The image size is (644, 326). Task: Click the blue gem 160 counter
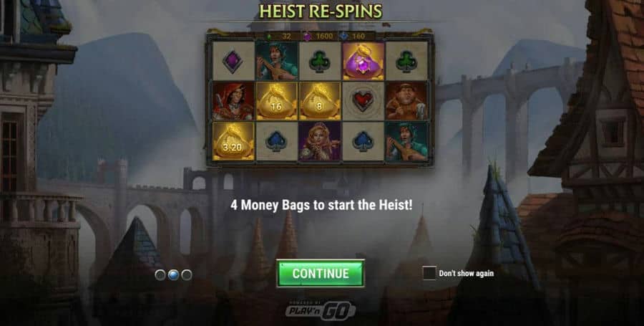click(x=353, y=36)
